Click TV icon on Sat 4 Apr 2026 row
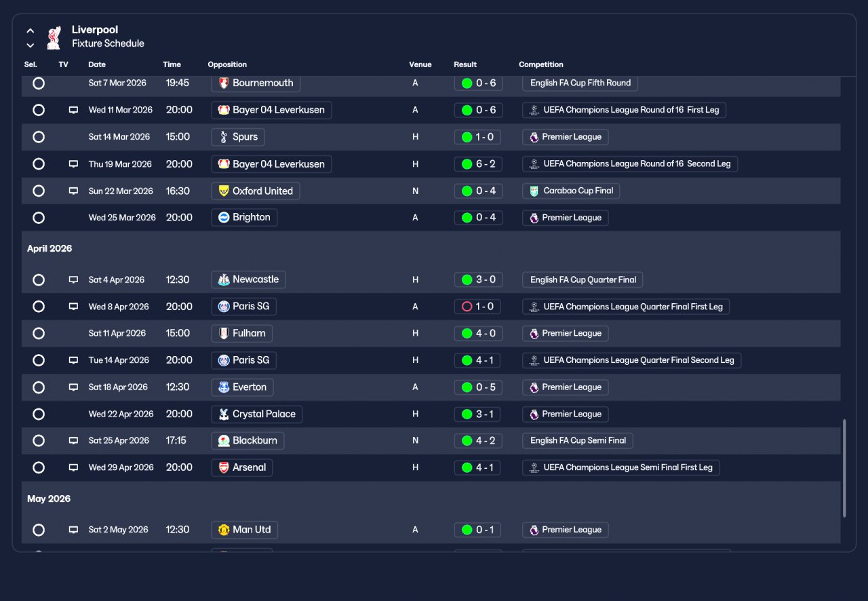 coord(73,279)
